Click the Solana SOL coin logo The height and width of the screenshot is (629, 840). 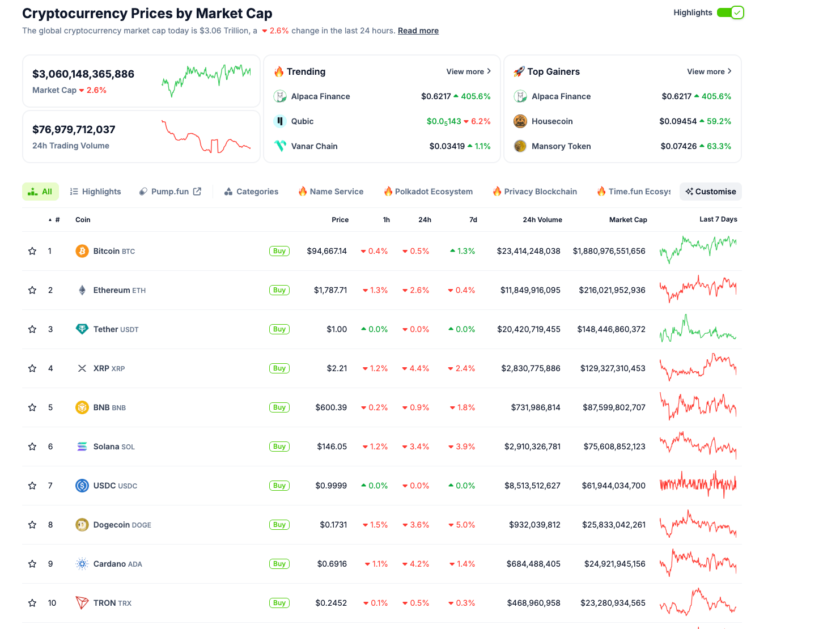click(x=82, y=447)
